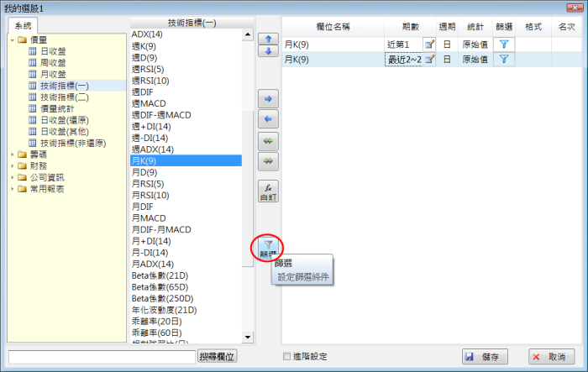This screenshot has width=588, height=372.
Task: Remove all fields with double left arrow
Action: 268,141
